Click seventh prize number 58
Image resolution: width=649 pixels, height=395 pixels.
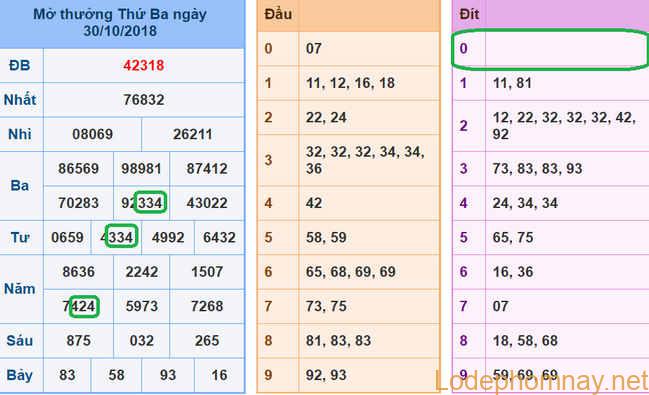116,375
